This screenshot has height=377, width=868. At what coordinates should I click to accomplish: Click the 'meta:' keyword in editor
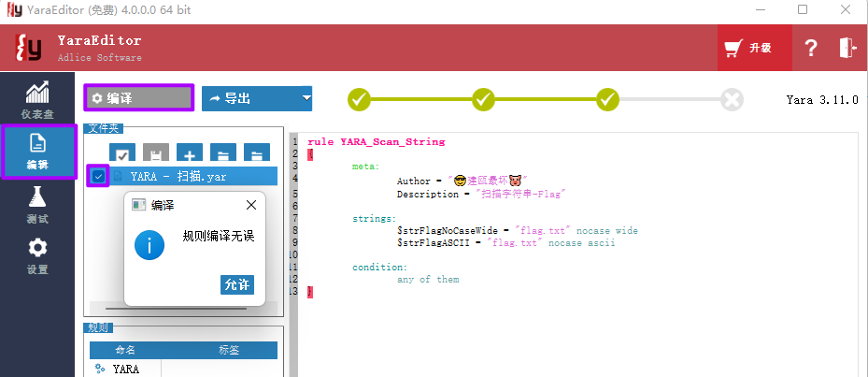366,167
